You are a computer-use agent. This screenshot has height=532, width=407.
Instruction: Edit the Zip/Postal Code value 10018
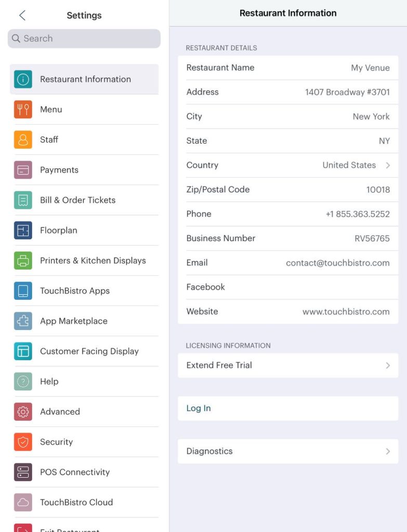[378, 190]
